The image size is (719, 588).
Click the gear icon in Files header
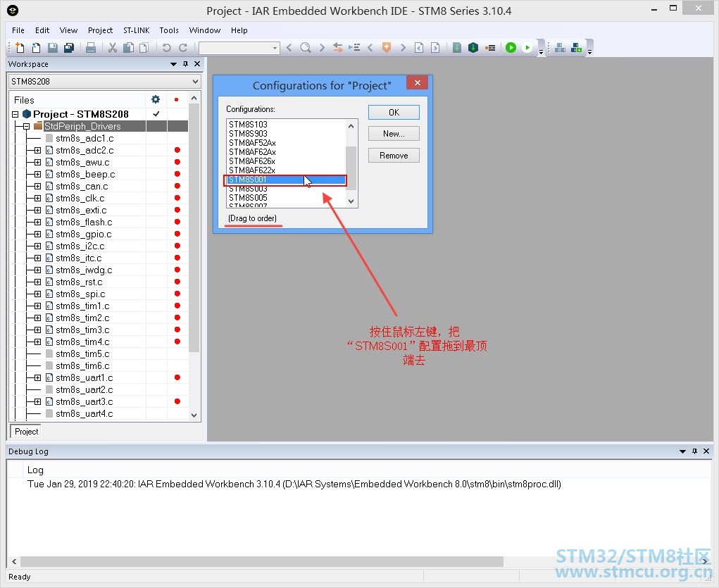[x=156, y=99]
